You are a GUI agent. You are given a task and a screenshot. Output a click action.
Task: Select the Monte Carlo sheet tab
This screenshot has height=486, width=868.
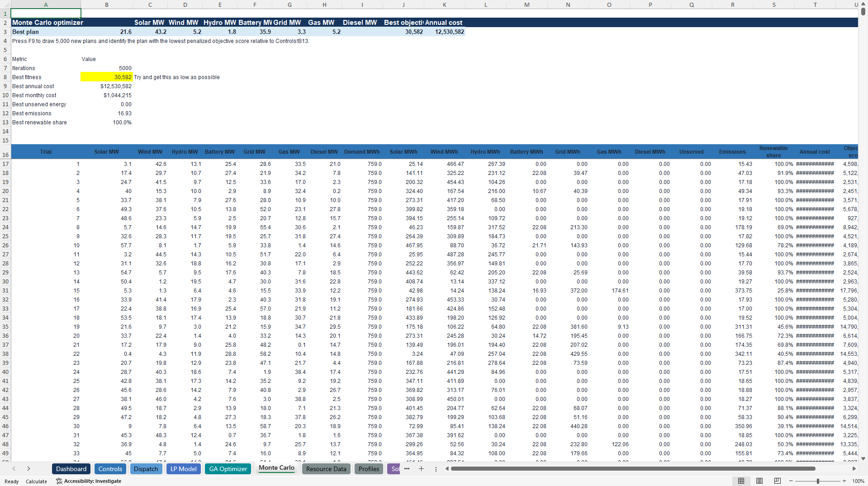(276, 468)
